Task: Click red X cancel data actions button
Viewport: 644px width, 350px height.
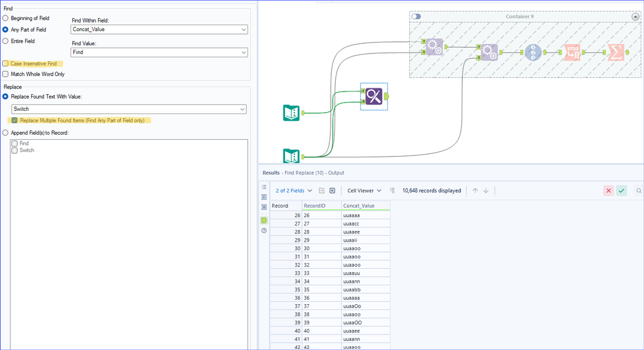Action: (x=609, y=191)
